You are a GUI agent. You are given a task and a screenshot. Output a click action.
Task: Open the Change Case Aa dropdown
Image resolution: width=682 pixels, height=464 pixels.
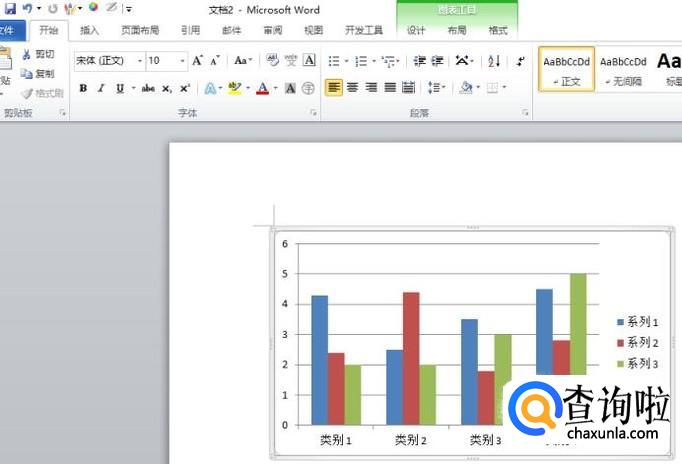[x=243, y=60]
